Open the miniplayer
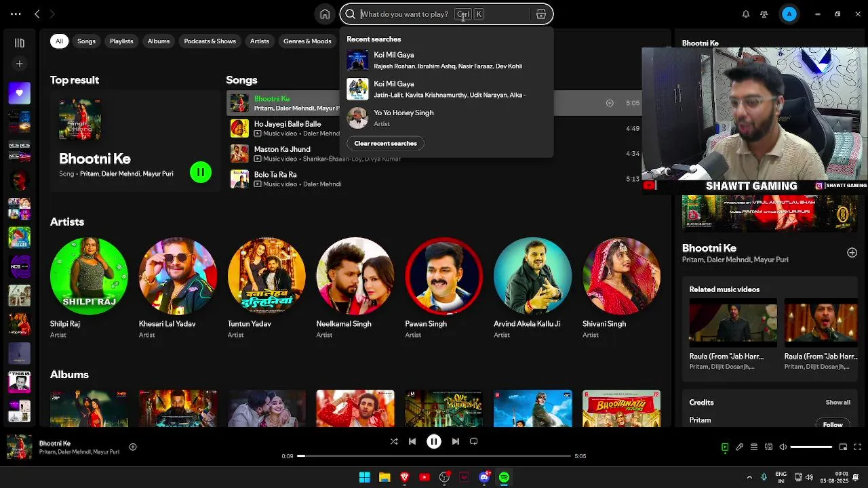The image size is (868, 488). coord(843,447)
